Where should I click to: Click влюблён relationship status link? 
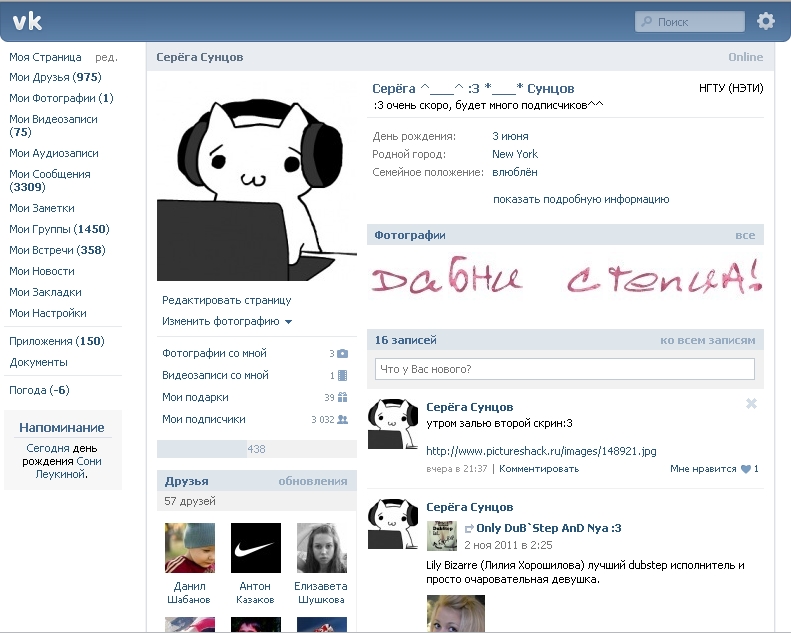click(515, 172)
